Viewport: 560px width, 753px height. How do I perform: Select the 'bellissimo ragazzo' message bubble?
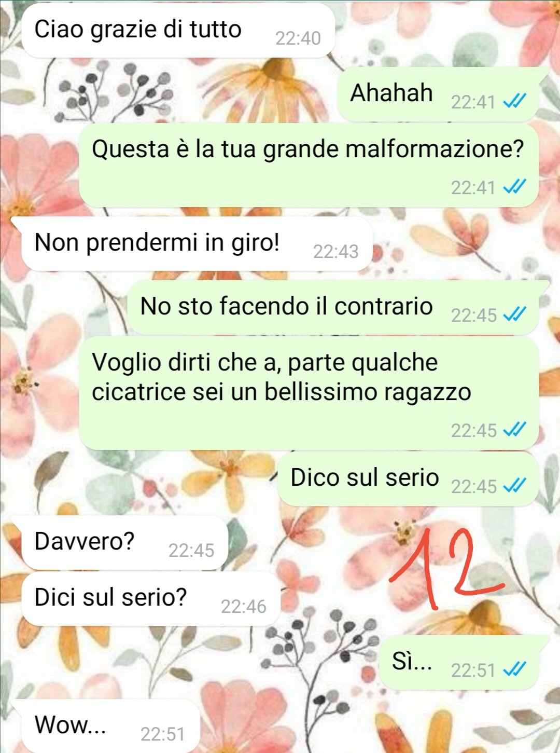click(x=309, y=393)
